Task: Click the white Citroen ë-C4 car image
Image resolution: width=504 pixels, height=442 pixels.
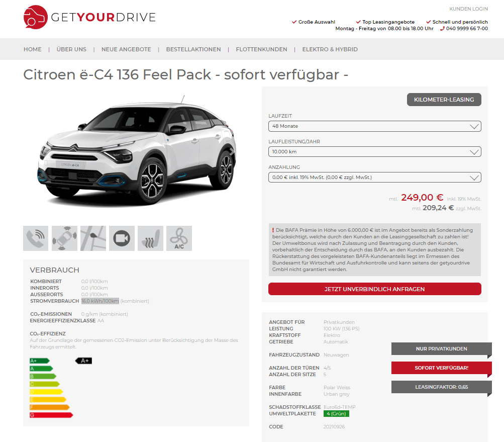Action: [137, 151]
